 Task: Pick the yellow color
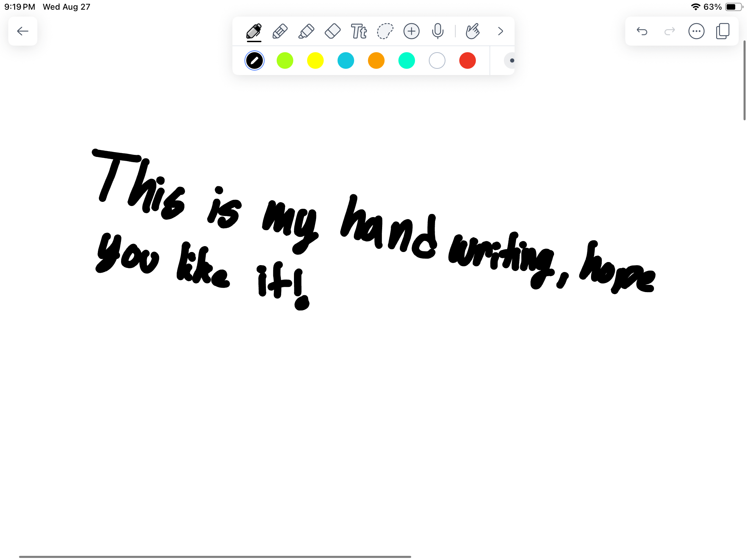pos(315,61)
